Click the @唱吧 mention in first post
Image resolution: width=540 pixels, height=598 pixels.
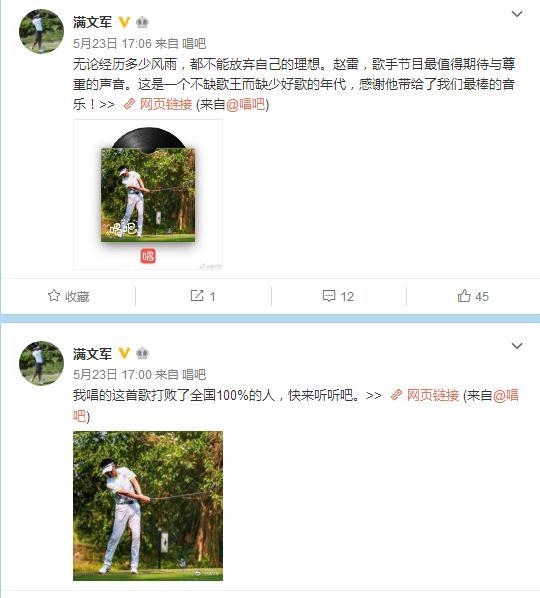tap(245, 104)
